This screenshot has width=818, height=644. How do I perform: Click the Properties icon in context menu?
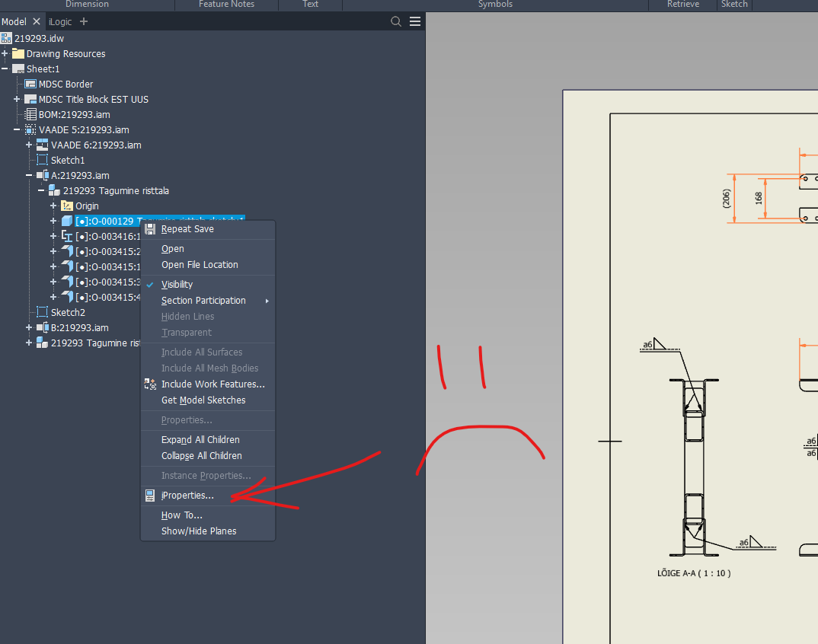149,495
